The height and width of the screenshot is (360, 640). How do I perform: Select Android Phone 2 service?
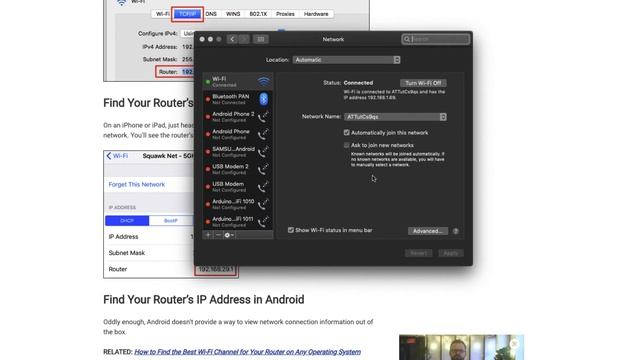(x=238, y=117)
